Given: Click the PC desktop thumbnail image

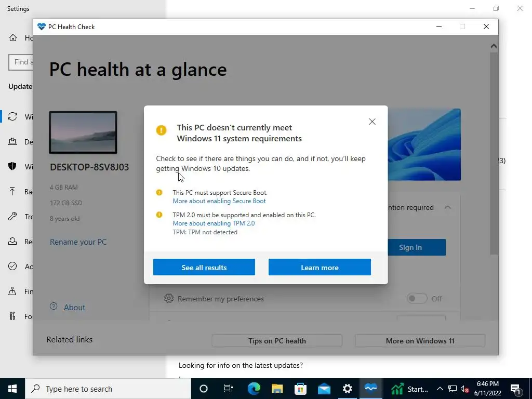Looking at the screenshot, I should click(x=83, y=132).
